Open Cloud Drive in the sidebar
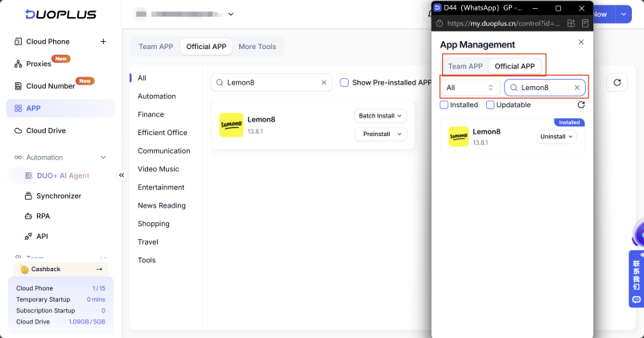The image size is (644, 338). click(x=46, y=130)
